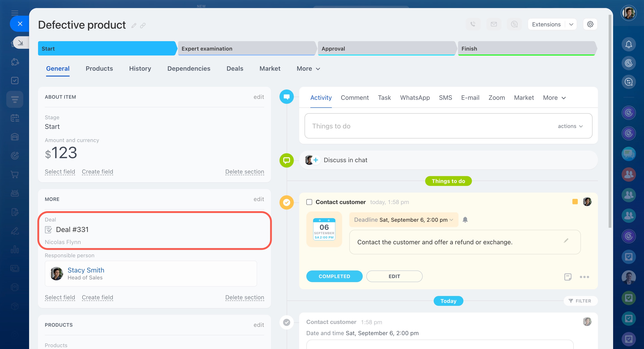Click the envelope email icon in header
Viewport: 644px width, 349px height.
(493, 24)
